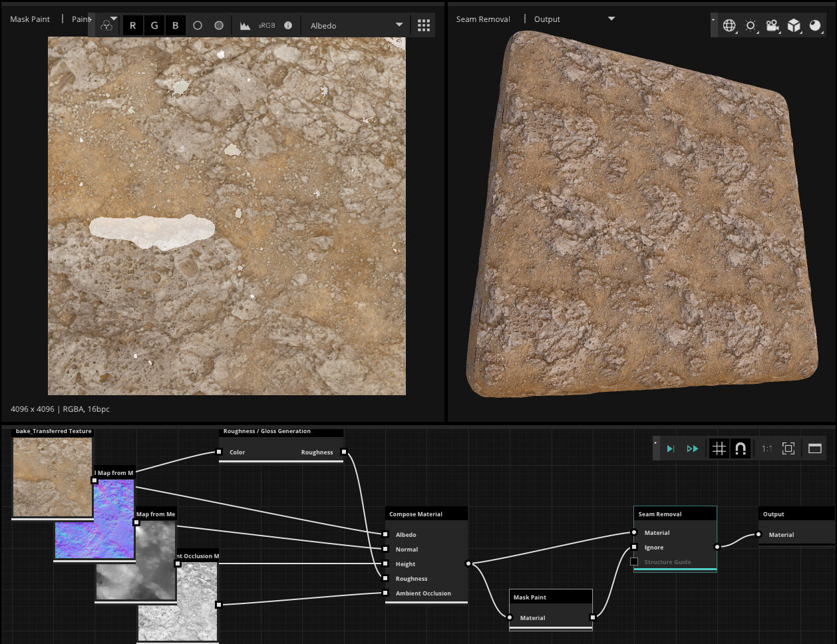Toggle the magnet snapping in node graph toolbar
Image resolution: width=837 pixels, height=644 pixels.
point(740,448)
